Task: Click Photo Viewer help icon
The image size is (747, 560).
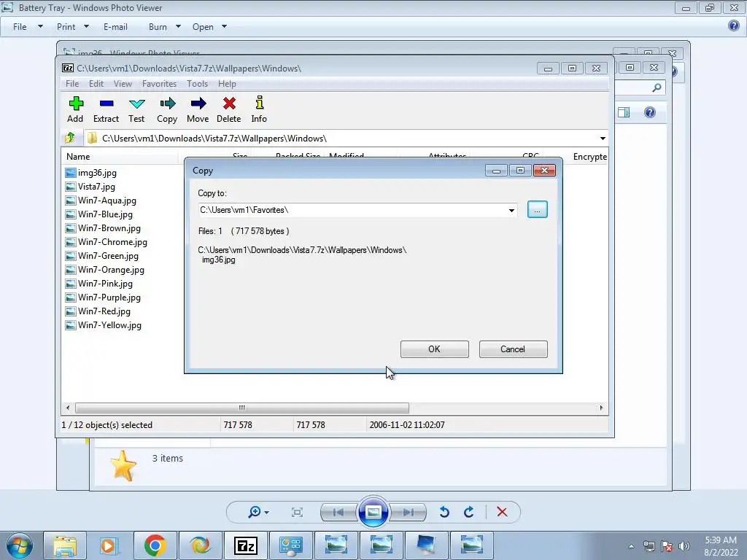Action: pos(734,26)
